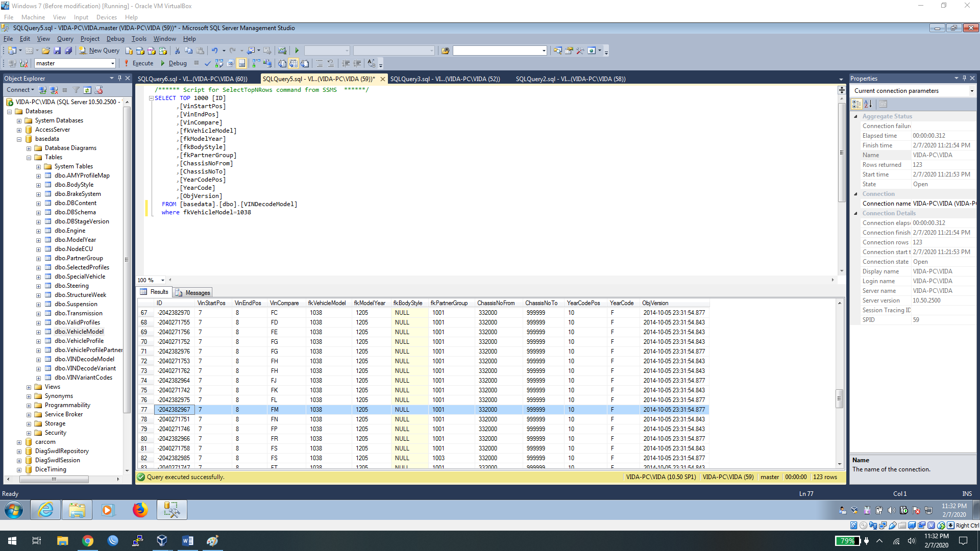The image size is (980, 551).
Task: Open the master database dropdown
Action: coord(112,63)
